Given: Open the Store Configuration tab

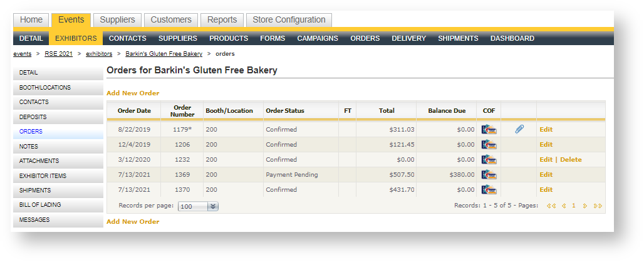Looking at the screenshot, I should tap(289, 20).
